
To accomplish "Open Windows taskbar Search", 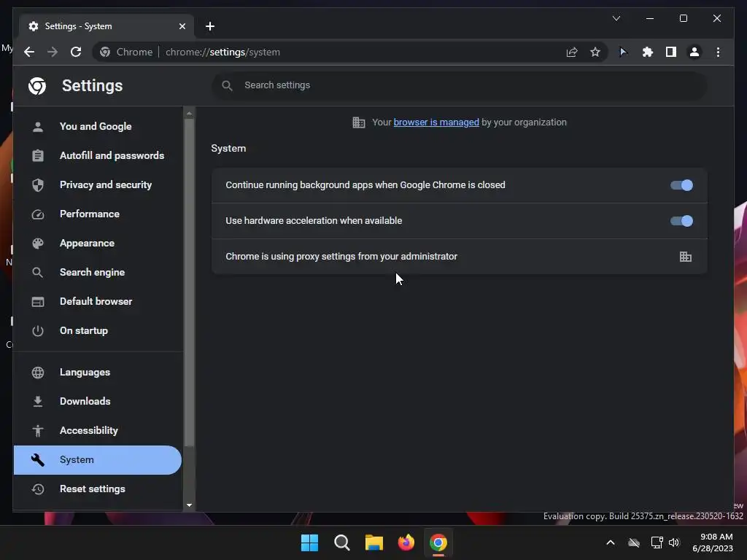I will (x=341, y=542).
